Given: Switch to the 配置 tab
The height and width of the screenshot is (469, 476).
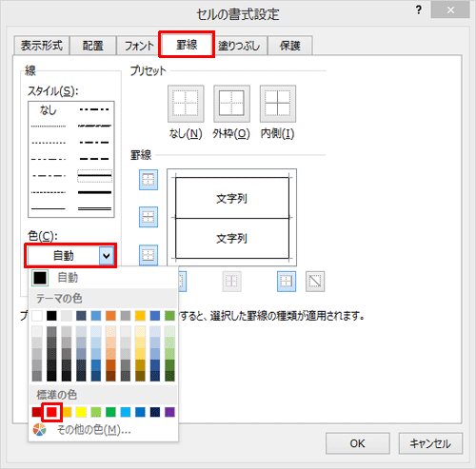Looking at the screenshot, I should point(93,46).
